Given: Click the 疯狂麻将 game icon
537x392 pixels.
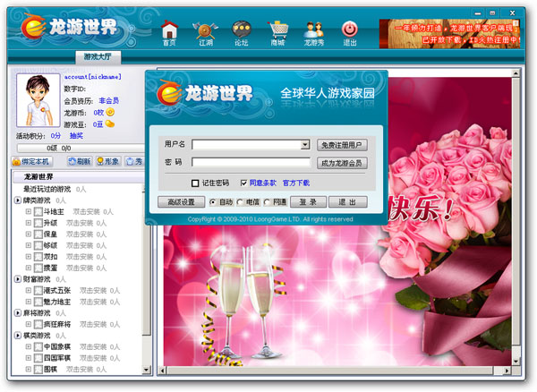Looking at the screenshot, I should pos(38,324).
